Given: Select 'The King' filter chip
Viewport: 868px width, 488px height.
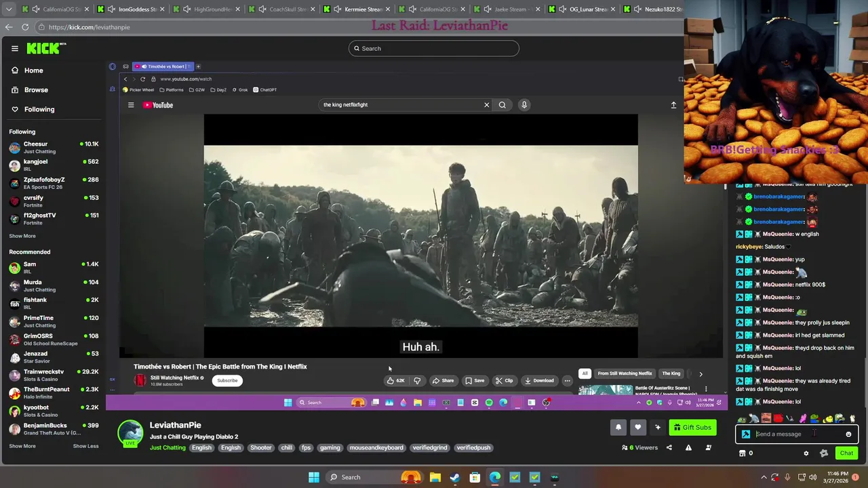Looking at the screenshot, I should (x=671, y=373).
